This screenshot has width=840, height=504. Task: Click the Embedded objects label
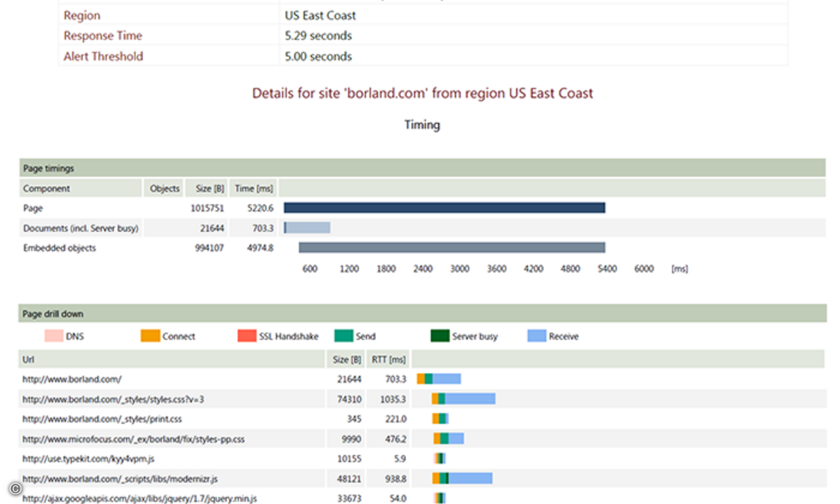[59, 248]
